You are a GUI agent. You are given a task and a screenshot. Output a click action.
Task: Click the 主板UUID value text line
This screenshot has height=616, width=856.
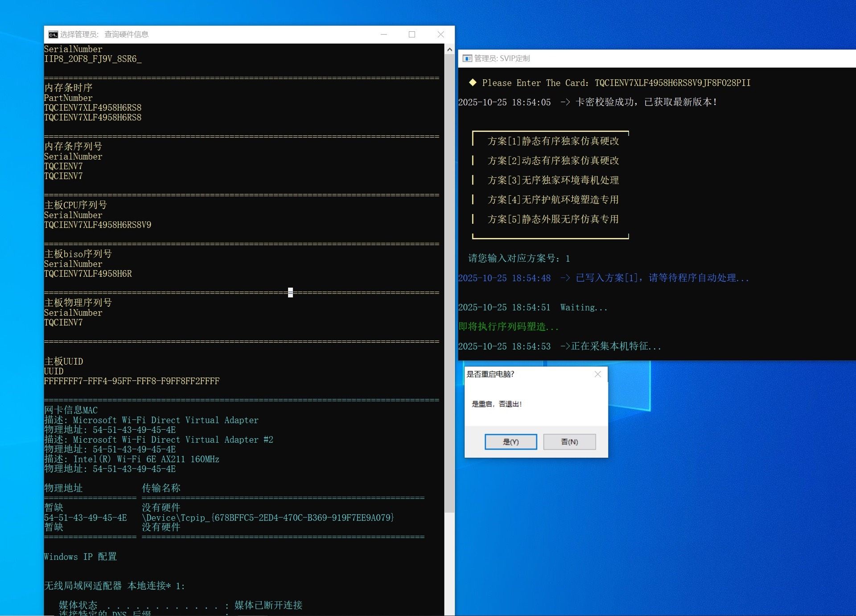[x=132, y=381]
